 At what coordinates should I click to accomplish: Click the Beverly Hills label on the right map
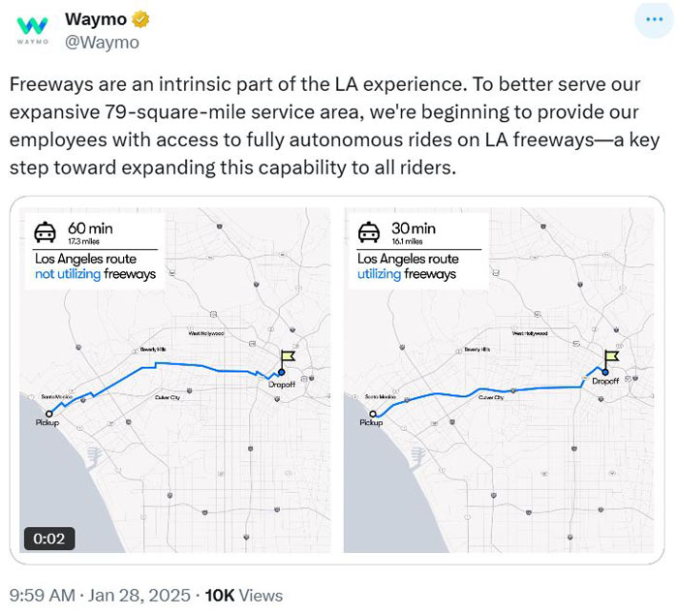point(478,350)
